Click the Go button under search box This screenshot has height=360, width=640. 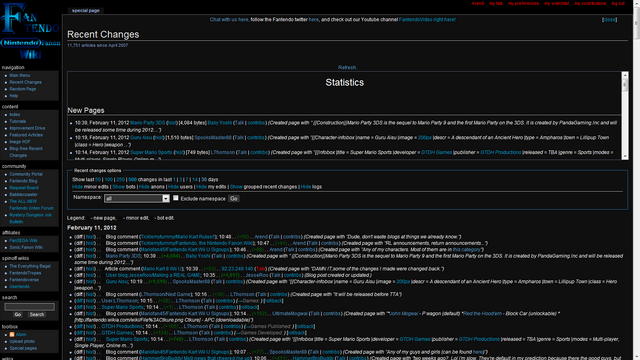18,314
